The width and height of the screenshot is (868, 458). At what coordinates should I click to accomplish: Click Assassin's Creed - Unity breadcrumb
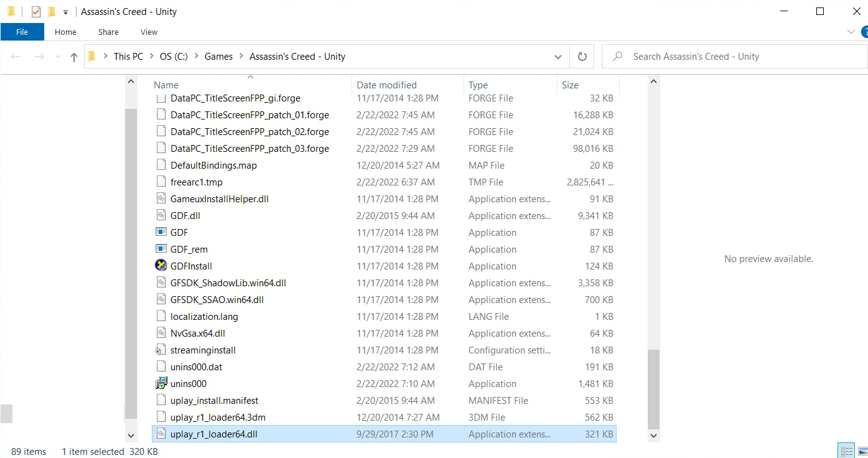pos(297,57)
